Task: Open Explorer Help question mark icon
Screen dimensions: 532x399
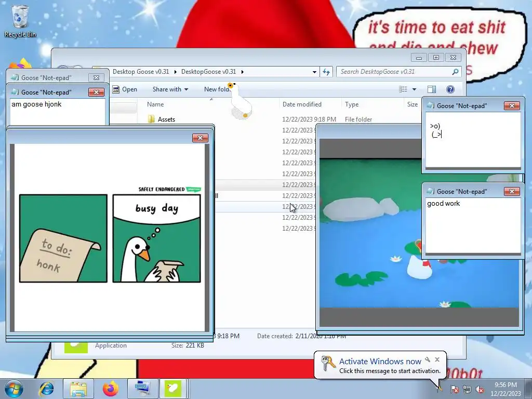Action: (450, 89)
